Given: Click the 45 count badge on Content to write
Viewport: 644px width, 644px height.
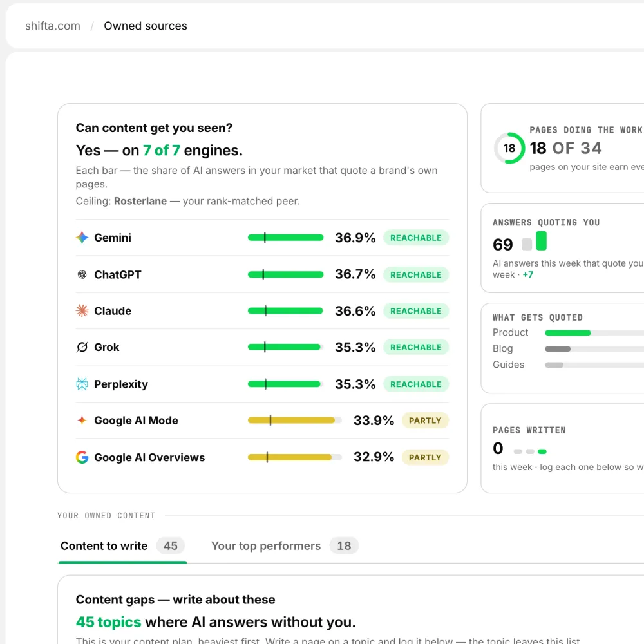Looking at the screenshot, I should pyautogui.click(x=171, y=546).
